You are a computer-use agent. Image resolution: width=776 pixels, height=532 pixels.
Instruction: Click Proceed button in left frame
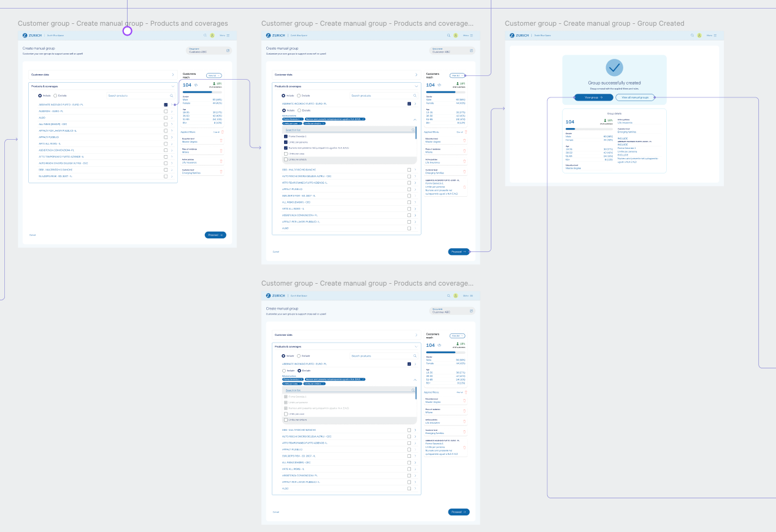(215, 235)
